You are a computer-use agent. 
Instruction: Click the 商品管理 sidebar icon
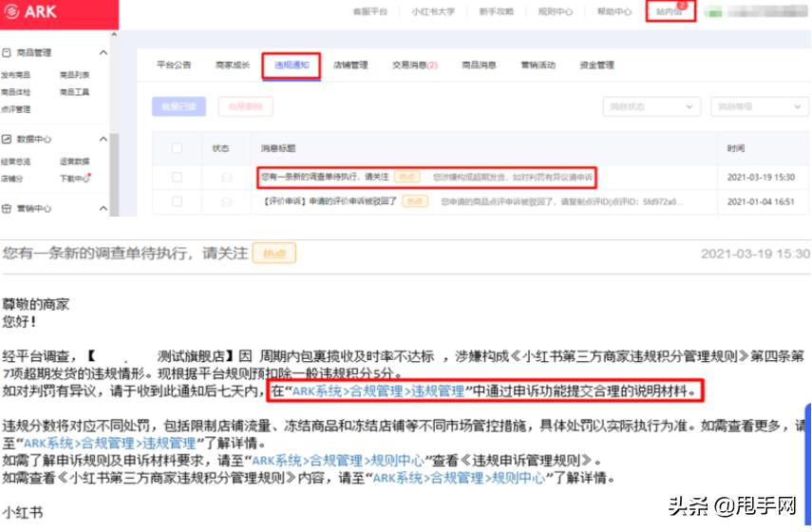tap(7, 53)
